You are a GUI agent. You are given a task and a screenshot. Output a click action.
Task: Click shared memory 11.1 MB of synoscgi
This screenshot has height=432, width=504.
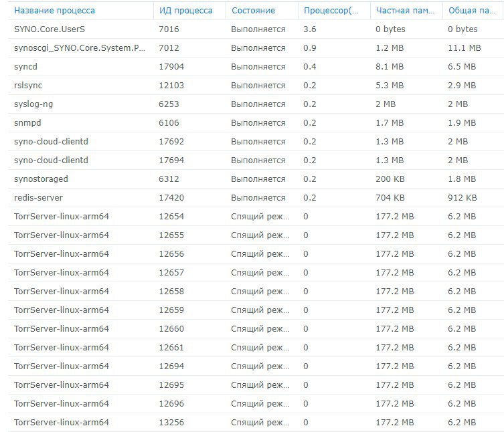465,48
